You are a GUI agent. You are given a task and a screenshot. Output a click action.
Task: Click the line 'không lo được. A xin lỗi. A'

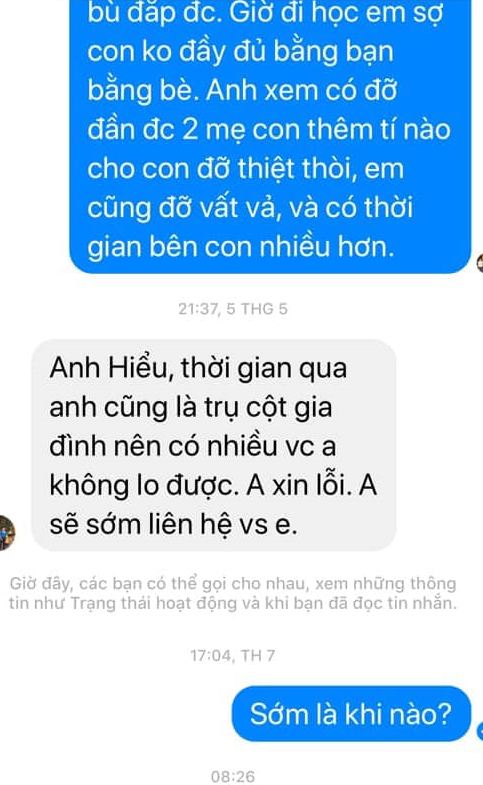coord(213,485)
